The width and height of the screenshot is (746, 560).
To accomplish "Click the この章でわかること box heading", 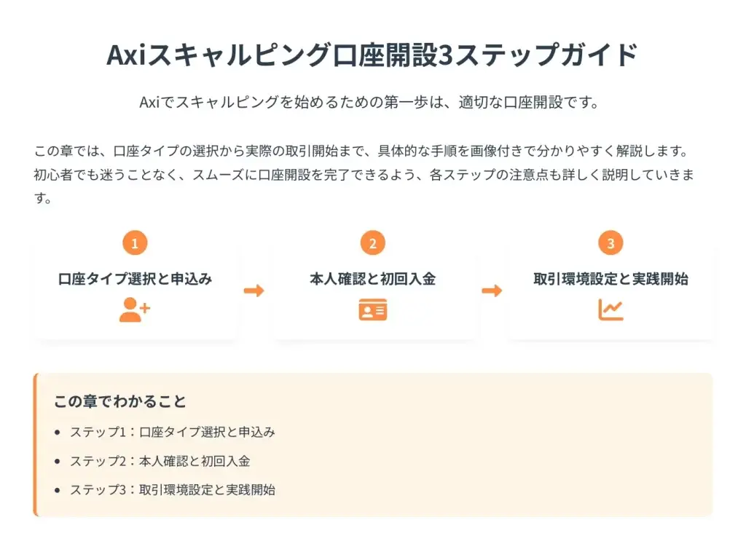I will (119, 401).
